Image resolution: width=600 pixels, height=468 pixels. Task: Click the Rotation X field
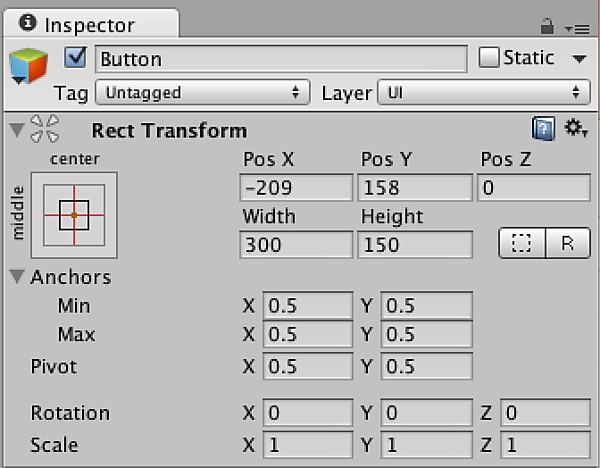tap(308, 413)
